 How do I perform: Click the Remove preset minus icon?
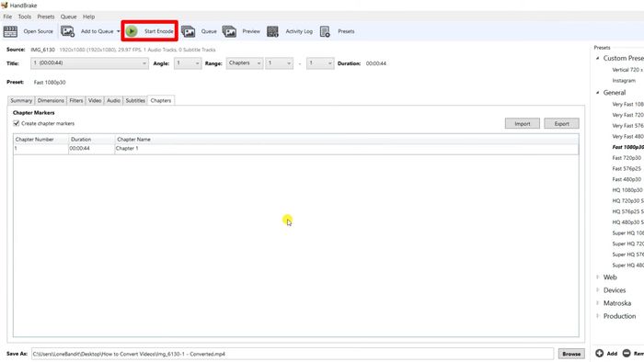pyautogui.click(x=627, y=353)
